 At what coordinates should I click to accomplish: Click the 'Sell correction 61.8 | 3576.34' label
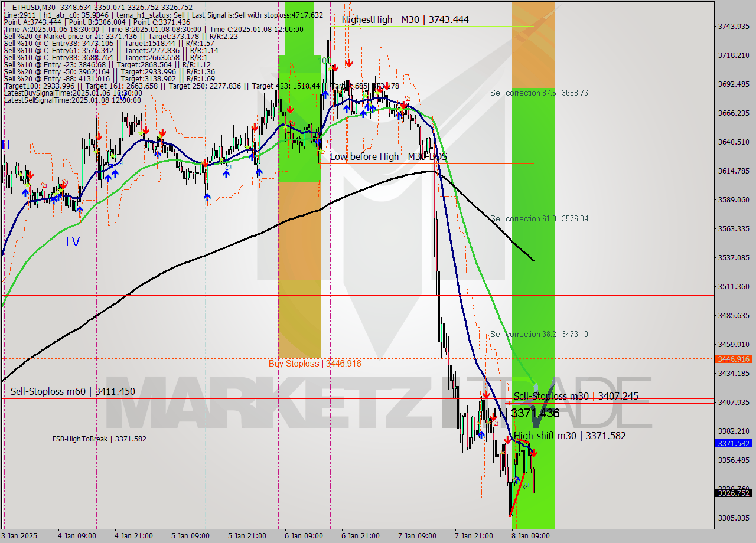click(539, 218)
